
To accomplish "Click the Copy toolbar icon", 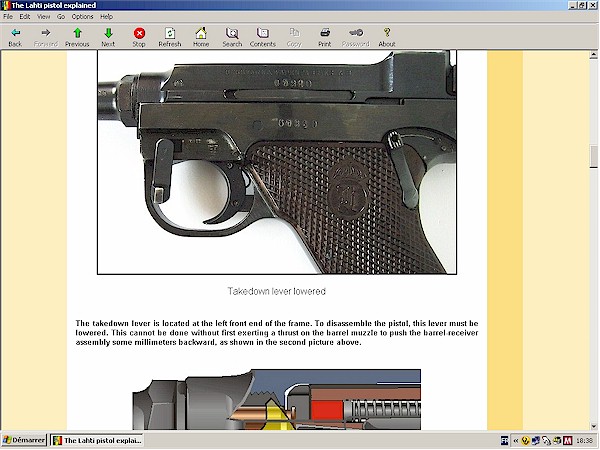I will tap(294, 37).
